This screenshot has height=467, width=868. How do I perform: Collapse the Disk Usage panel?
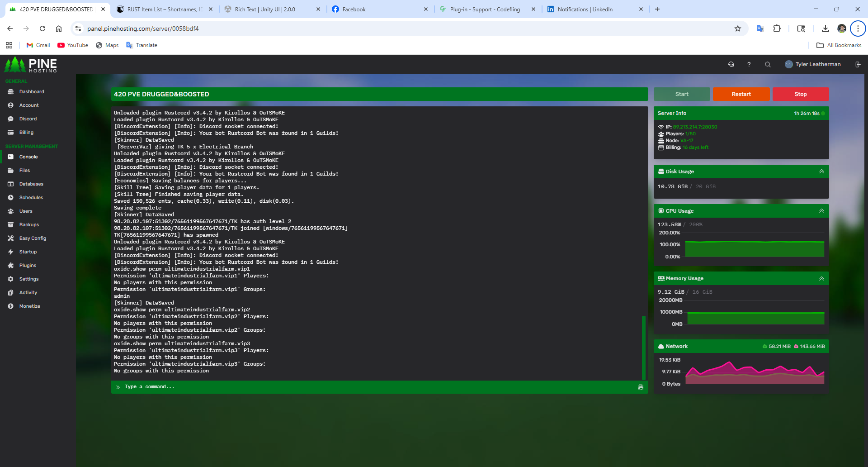(821, 172)
